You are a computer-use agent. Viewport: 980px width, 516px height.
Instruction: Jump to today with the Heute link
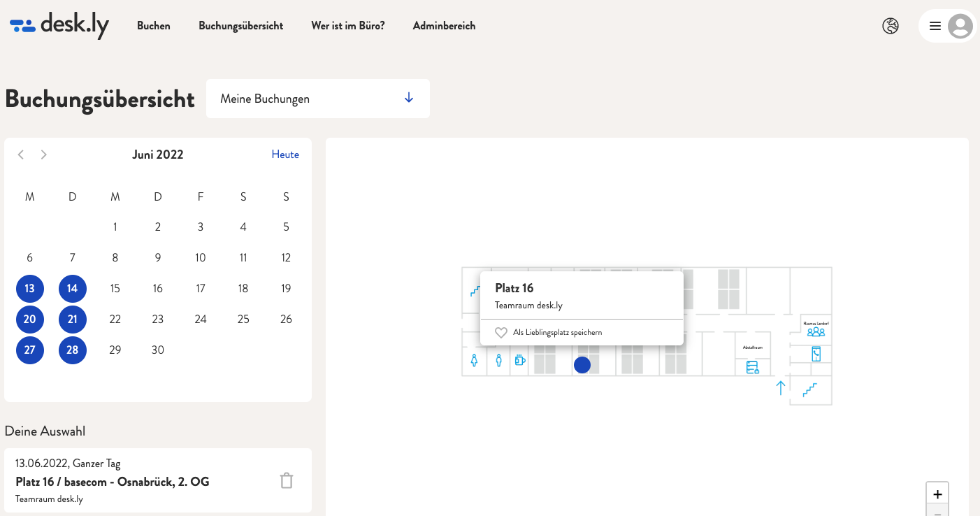click(x=285, y=155)
